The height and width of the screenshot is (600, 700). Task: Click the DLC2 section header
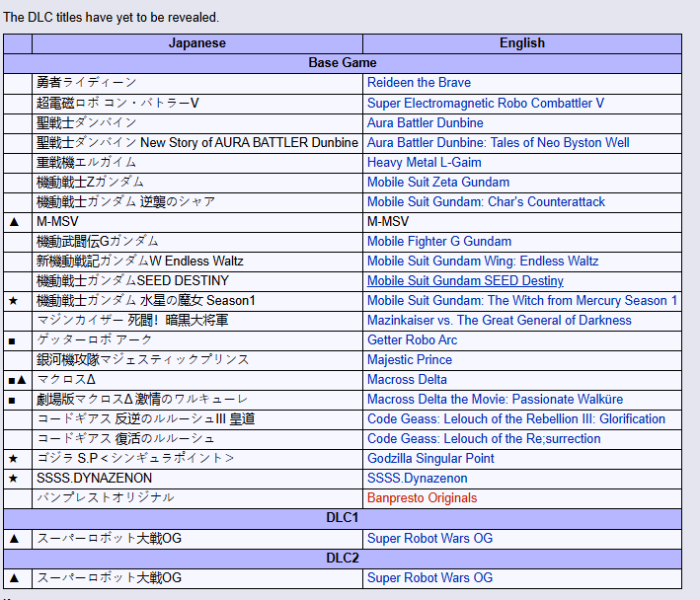pos(343,559)
